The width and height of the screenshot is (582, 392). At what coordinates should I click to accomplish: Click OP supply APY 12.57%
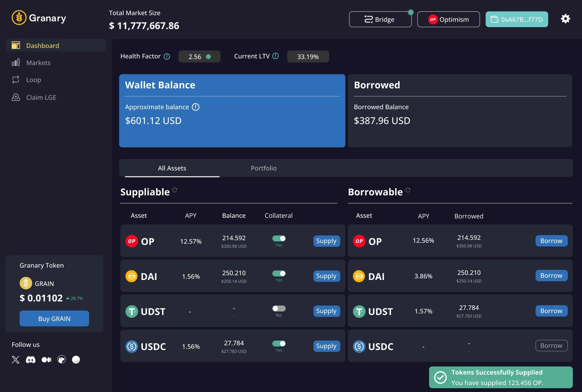pos(191,241)
